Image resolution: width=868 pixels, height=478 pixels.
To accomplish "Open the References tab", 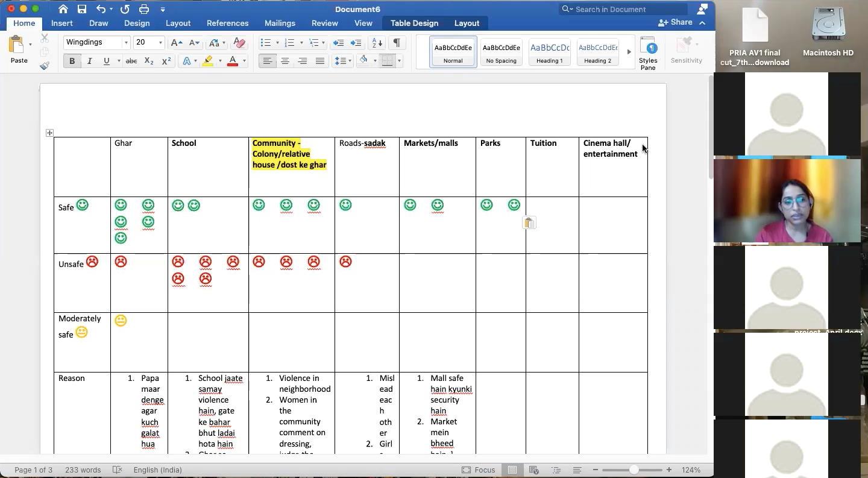I will 227,23.
